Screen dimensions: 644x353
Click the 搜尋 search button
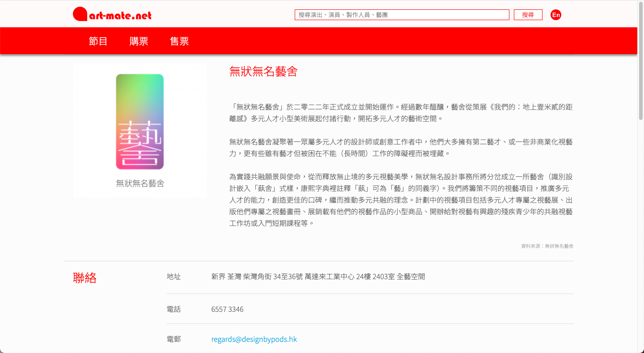tap(528, 15)
